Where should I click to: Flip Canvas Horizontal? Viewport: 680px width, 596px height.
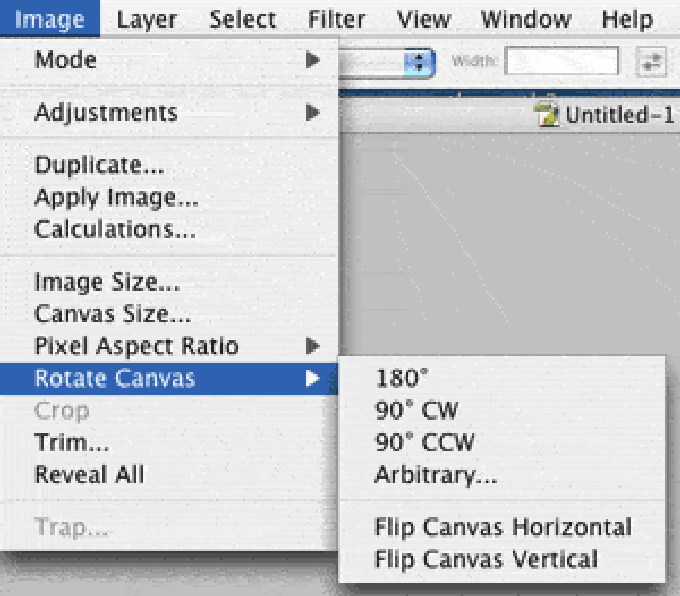click(x=502, y=527)
